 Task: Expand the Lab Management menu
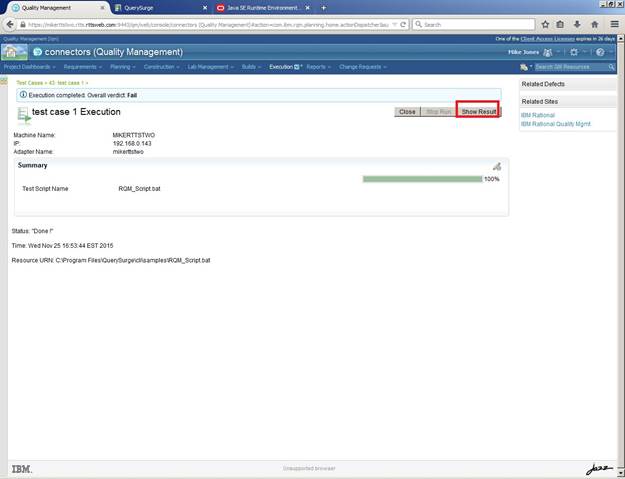tap(210, 67)
